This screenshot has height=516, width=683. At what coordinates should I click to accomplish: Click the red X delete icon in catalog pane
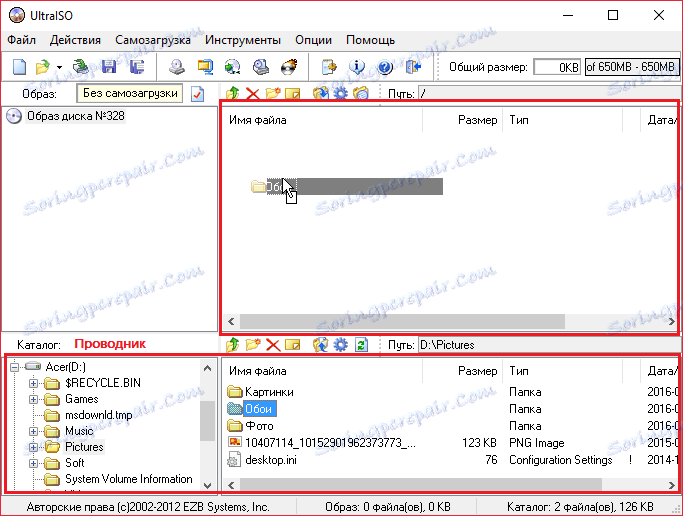click(273, 345)
